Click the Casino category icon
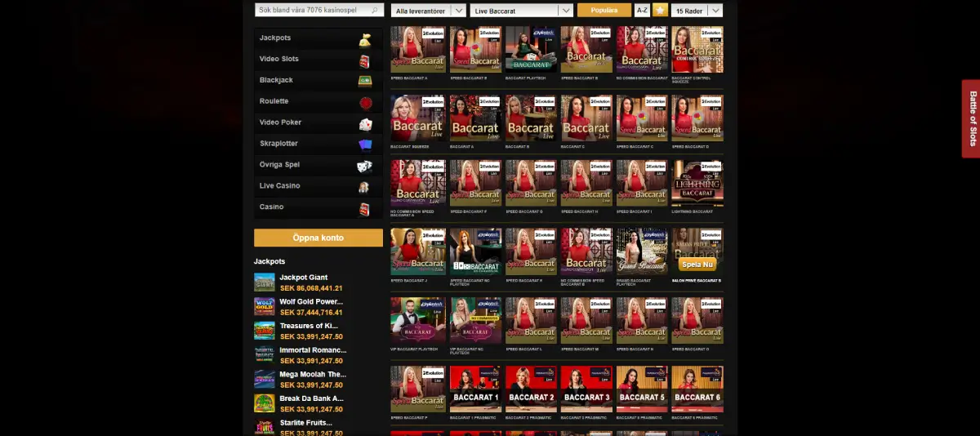Viewport: 980px width, 436px height. 365,208
